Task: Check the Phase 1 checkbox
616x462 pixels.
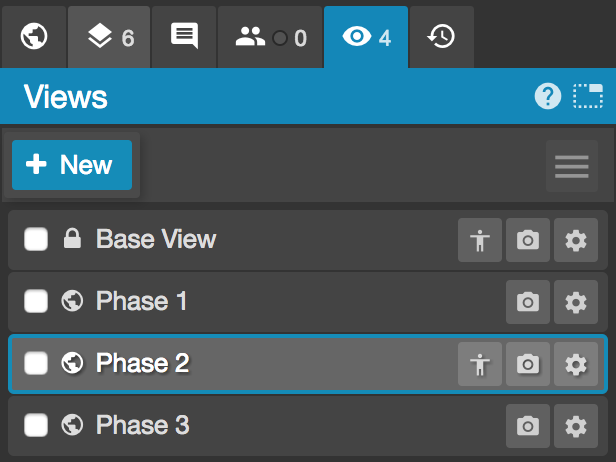Action: click(x=36, y=302)
